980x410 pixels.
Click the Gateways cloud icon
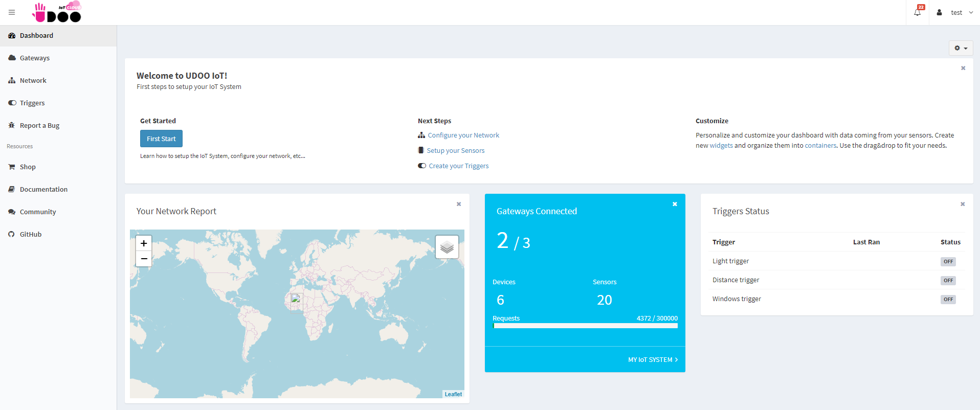(12, 58)
